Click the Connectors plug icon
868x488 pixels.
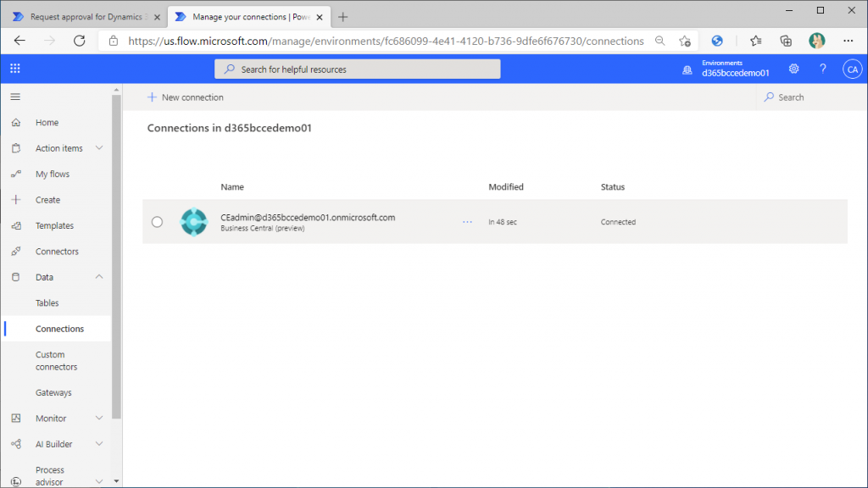click(x=16, y=251)
